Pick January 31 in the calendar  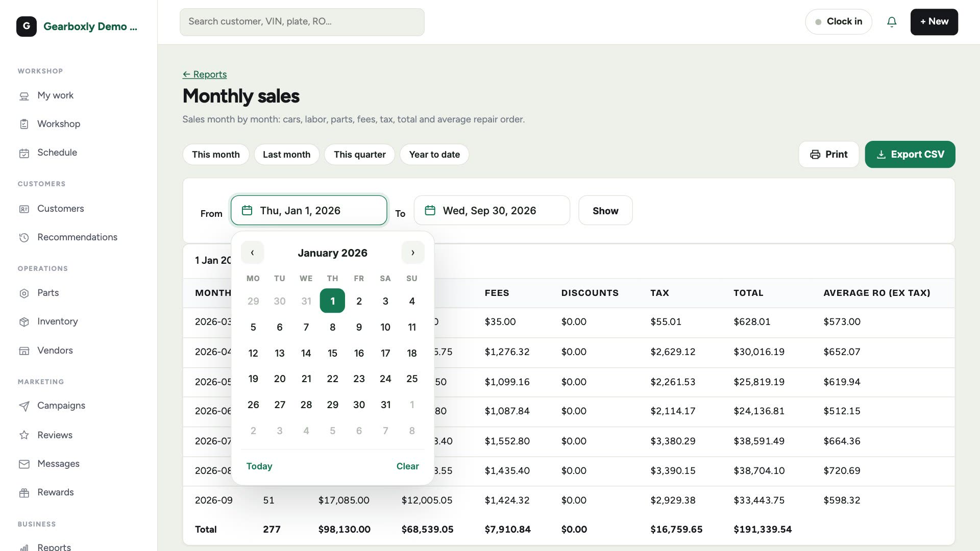pyautogui.click(x=385, y=405)
